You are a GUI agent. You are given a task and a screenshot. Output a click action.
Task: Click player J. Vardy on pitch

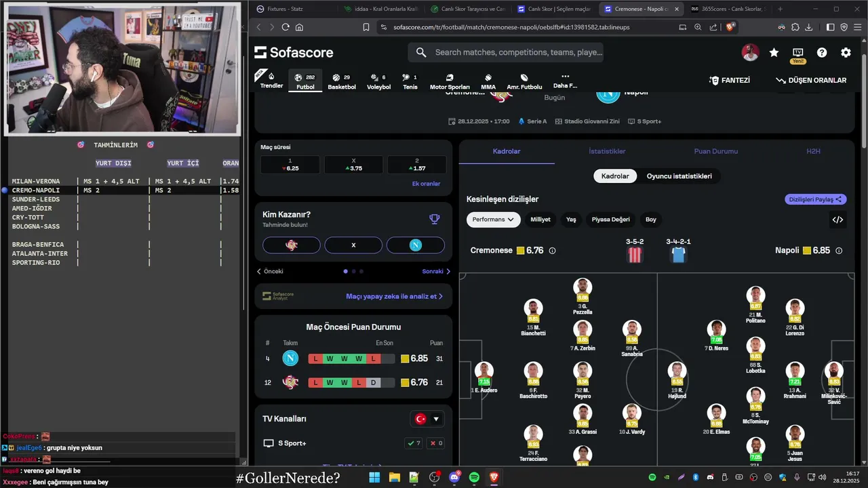click(632, 418)
